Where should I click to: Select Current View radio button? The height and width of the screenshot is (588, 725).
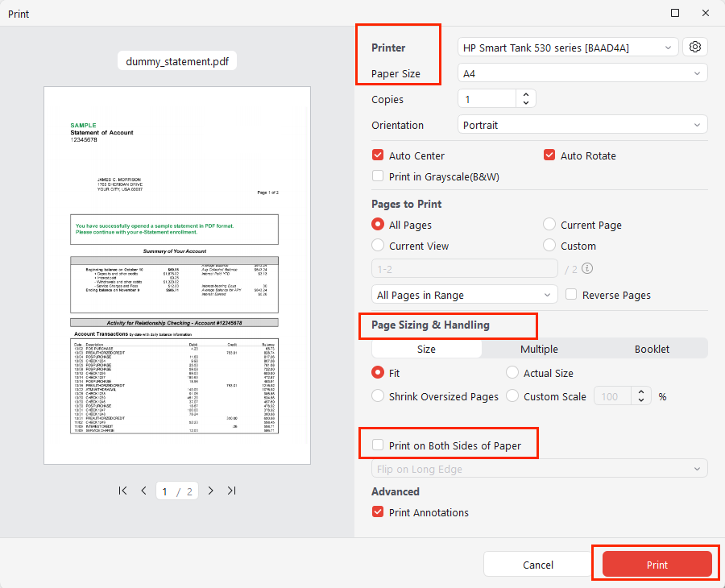378,245
